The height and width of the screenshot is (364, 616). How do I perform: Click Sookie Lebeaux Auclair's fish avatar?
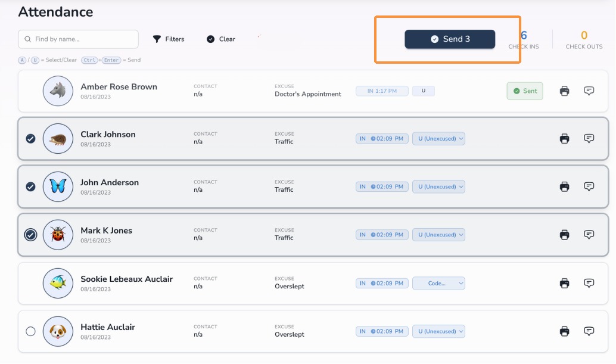[x=58, y=283]
